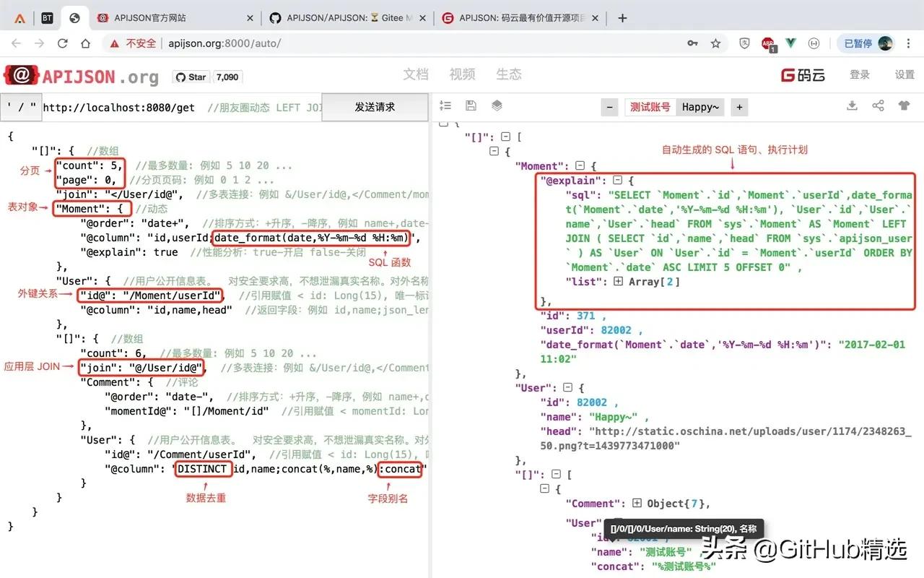Click the download icon above the response panel
The image size is (924, 578).
(x=852, y=105)
